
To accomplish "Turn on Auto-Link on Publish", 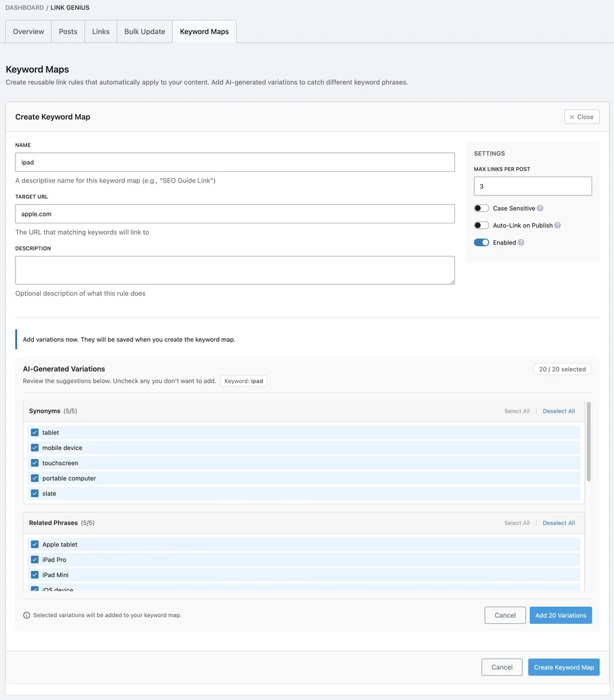I will tap(482, 225).
